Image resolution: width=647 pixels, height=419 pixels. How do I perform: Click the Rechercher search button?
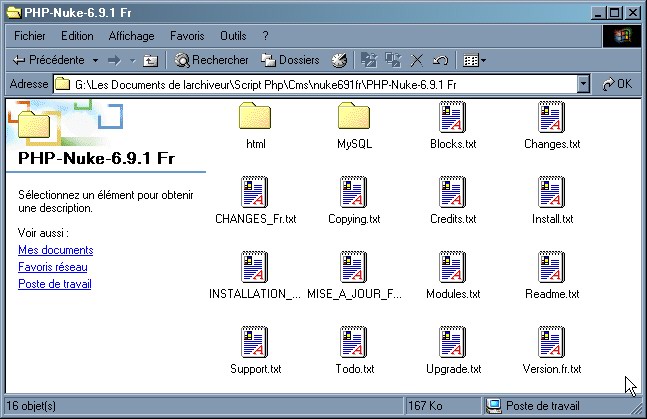211,60
